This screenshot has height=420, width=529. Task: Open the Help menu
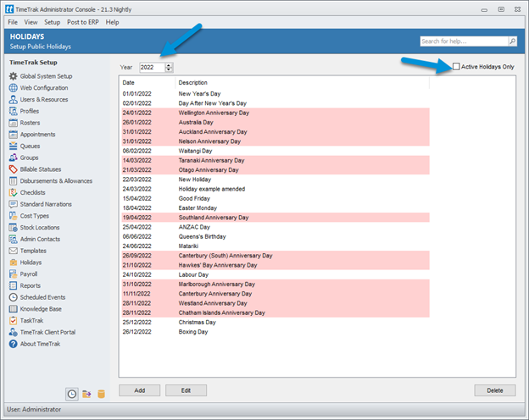[x=113, y=22]
